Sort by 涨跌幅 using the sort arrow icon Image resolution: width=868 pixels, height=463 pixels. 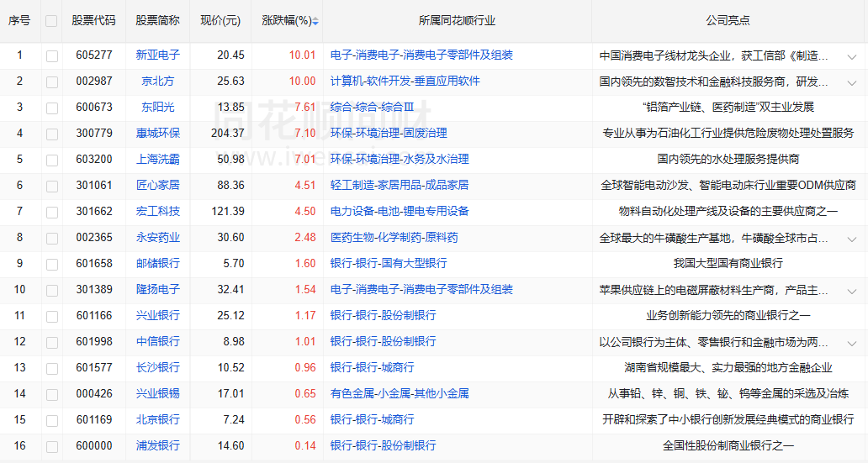tap(315, 21)
